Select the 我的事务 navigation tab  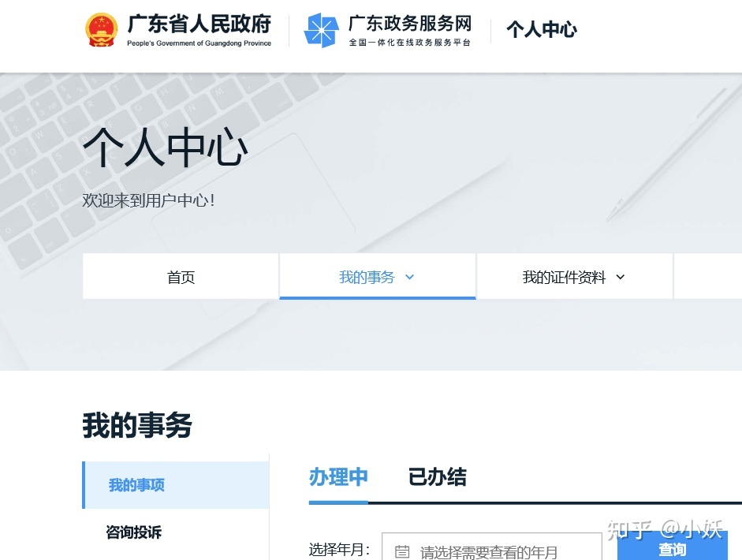tap(378, 276)
